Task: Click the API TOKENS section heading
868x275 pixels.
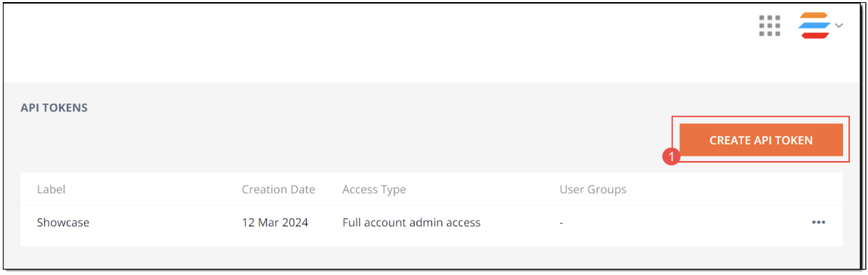Action: 54,108
